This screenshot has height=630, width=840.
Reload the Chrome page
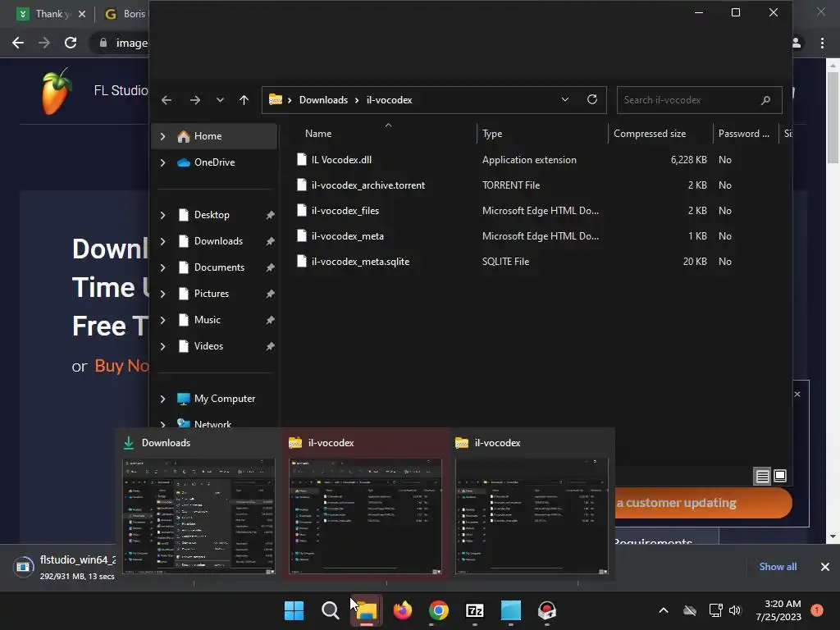tap(71, 43)
